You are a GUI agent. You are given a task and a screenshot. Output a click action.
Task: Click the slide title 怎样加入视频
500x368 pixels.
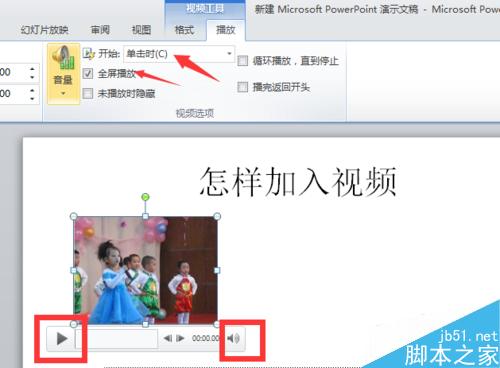298,182
